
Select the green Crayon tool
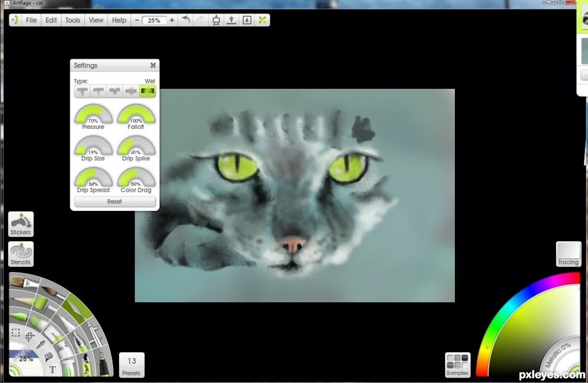tap(19, 316)
